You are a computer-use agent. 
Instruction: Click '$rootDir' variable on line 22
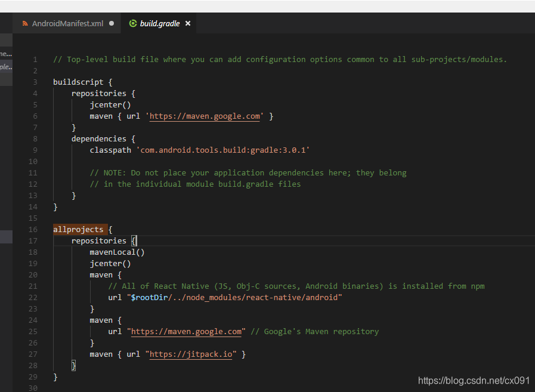pos(150,298)
